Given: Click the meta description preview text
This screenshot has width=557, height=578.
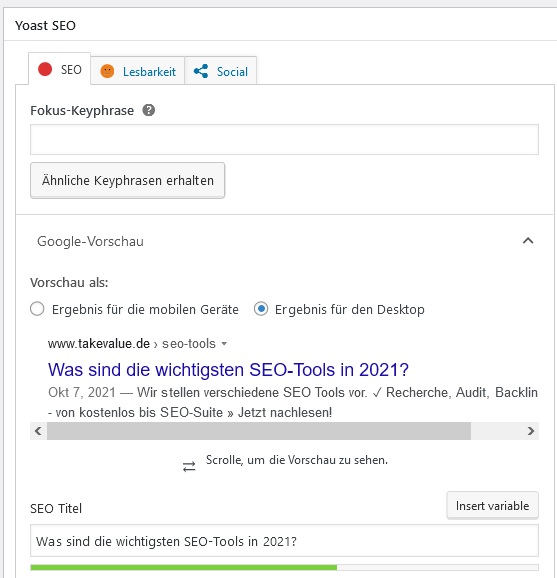Looking at the screenshot, I should [x=293, y=402].
